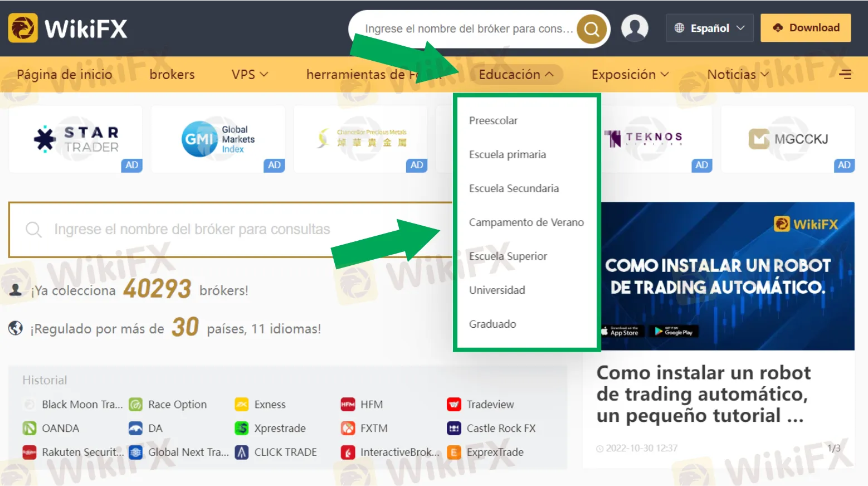
Task: Open the herramientas nav item
Action: 374,74
